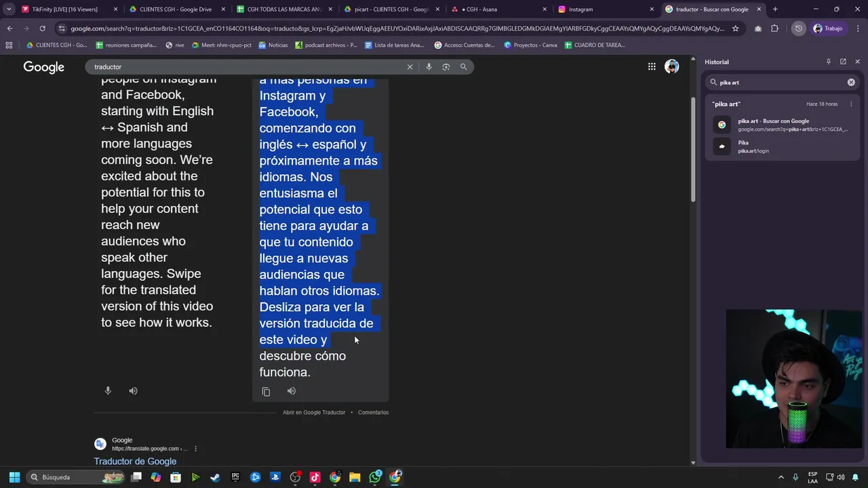This screenshot has height=488, width=868.
Task: Open Historial in a new tab
Action: [x=843, y=62]
